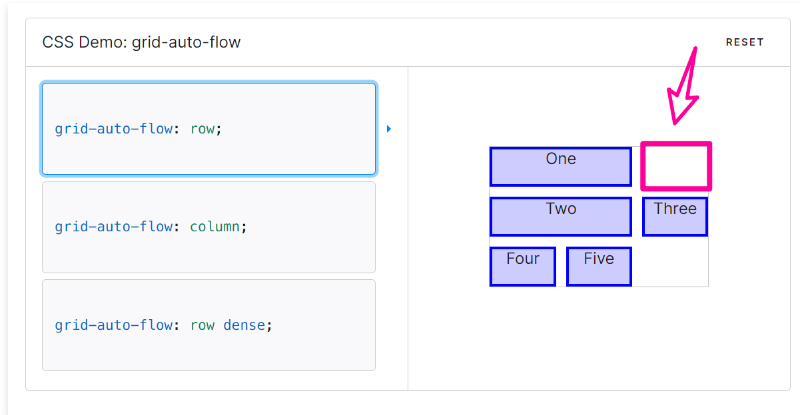Click grid item 'Two'
Screen dimensions: 800x415
coord(560,216)
